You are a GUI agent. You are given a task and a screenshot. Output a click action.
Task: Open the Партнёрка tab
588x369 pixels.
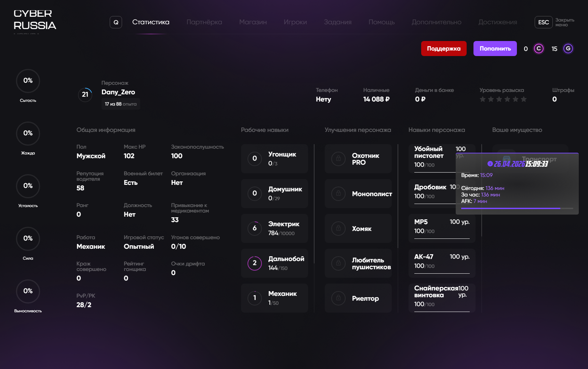pyautogui.click(x=204, y=22)
